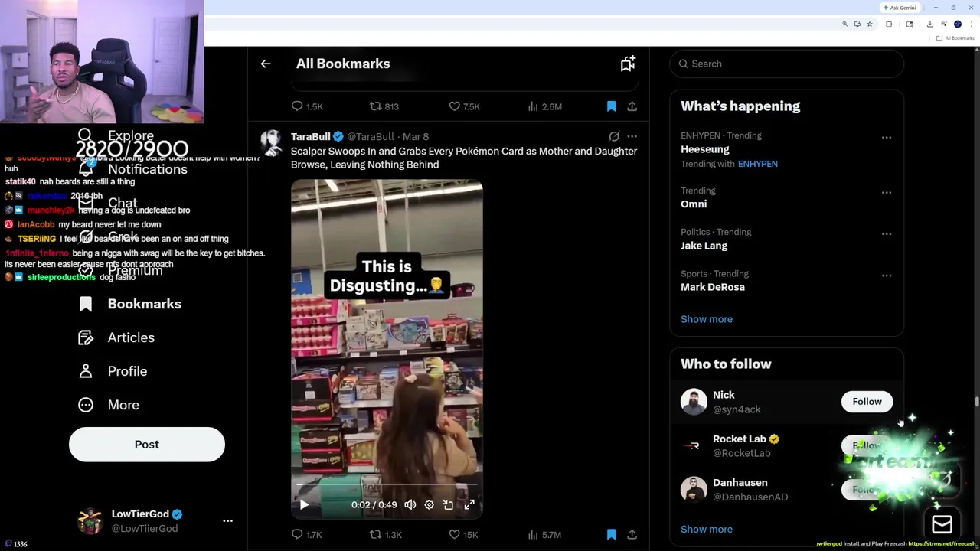Mute the video with the speaker icon
The image size is (980, 551).
[x=410, y=504]
